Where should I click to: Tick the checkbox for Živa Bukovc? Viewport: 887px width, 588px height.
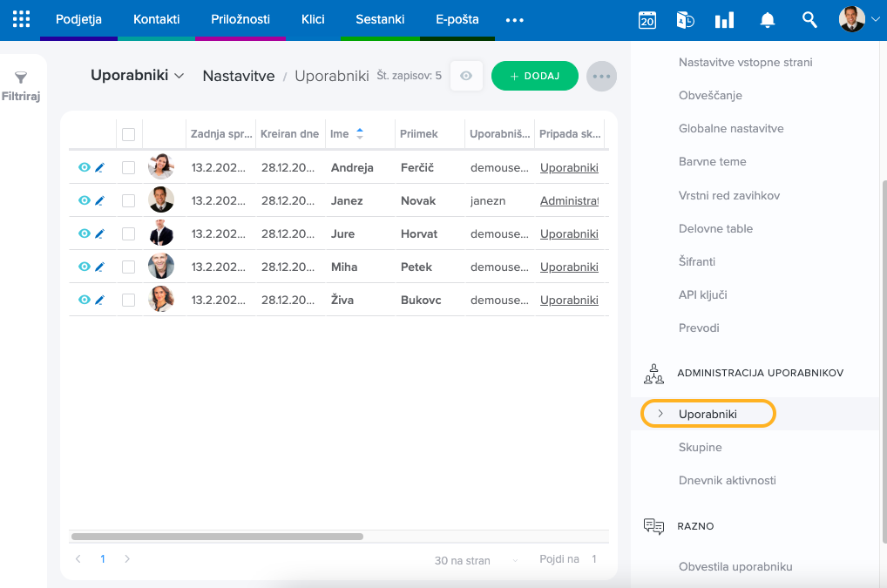coord(129,300)
